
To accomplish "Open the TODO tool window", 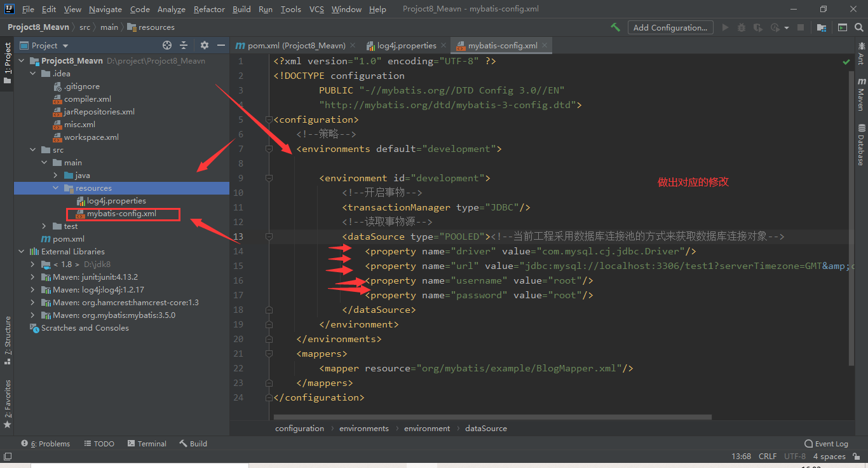I will click(98, 444).
